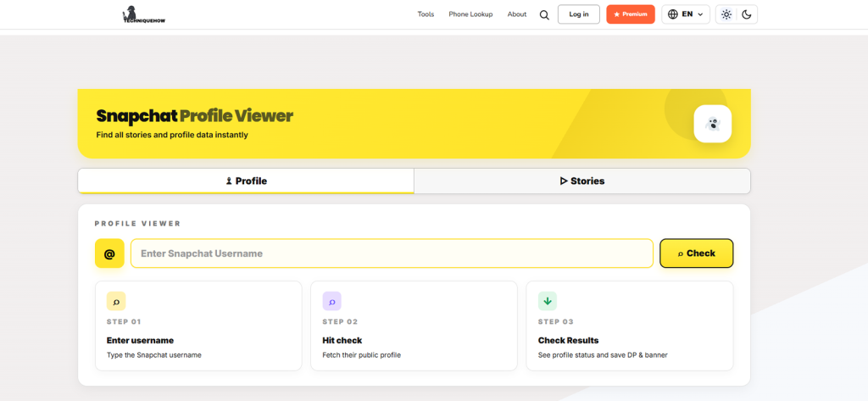Click the Check button
The height and width of the screenshot is (401, 868).
[697, 253]
